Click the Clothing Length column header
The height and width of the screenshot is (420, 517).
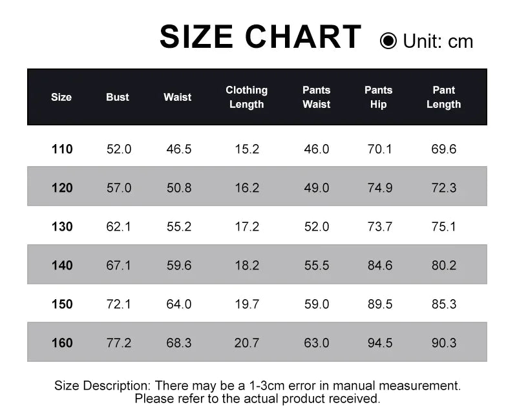tap(246, 97)
